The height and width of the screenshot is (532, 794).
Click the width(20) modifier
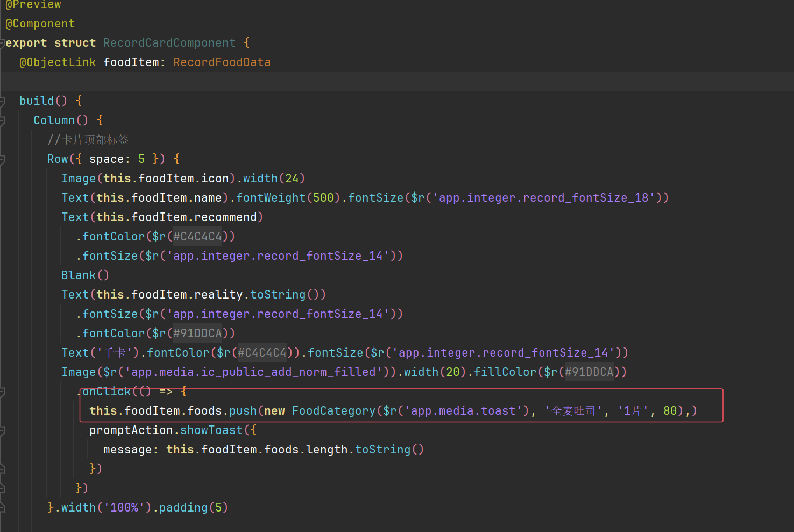[x=435, y=372]
